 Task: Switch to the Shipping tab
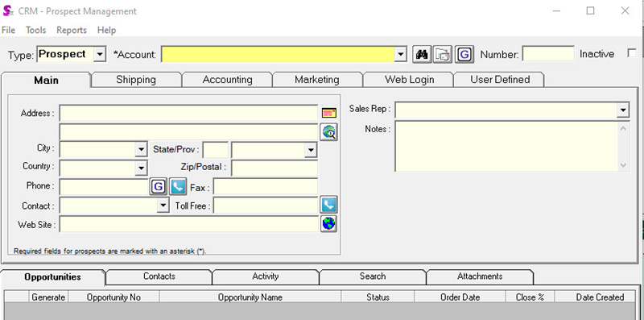click(136, 79)
